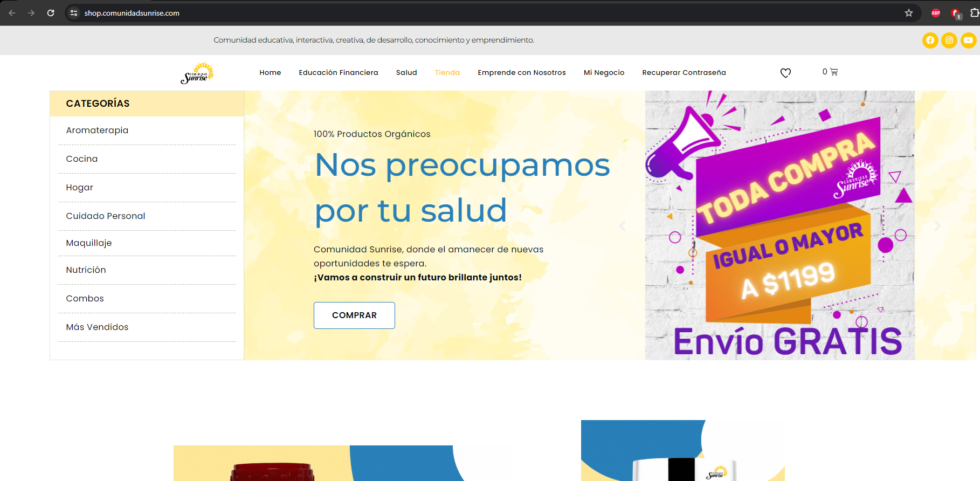
Task: Open the Facebook social icon
Action: click(930, 40)
